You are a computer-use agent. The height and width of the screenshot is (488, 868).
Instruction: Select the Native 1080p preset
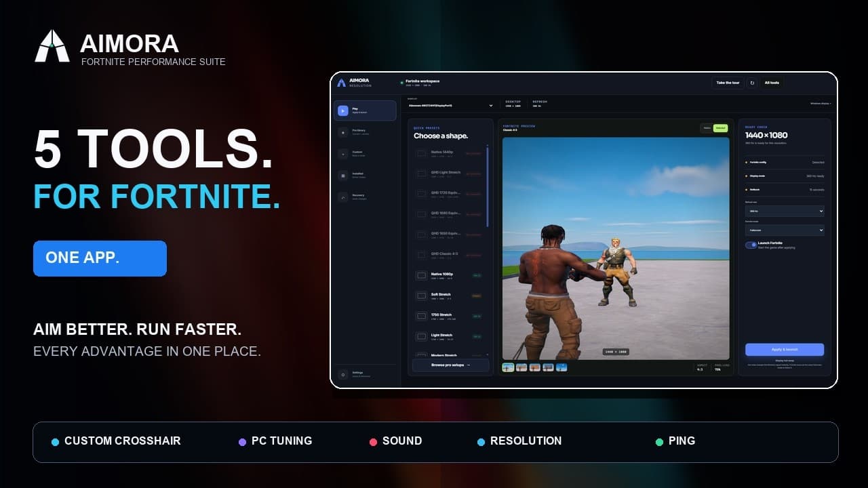click(448, 275)
